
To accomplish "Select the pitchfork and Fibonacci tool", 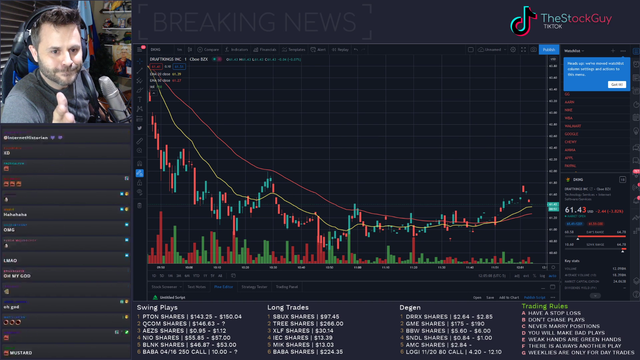I will coord(140,80).
